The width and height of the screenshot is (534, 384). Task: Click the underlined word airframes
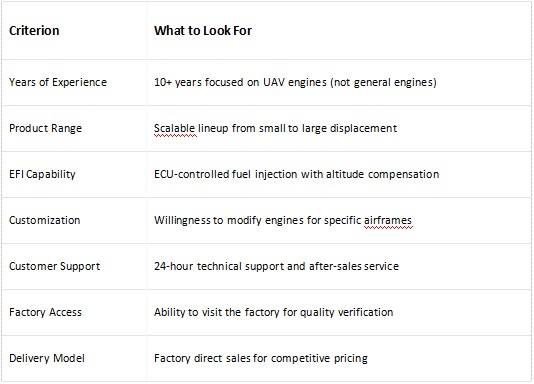388,220
